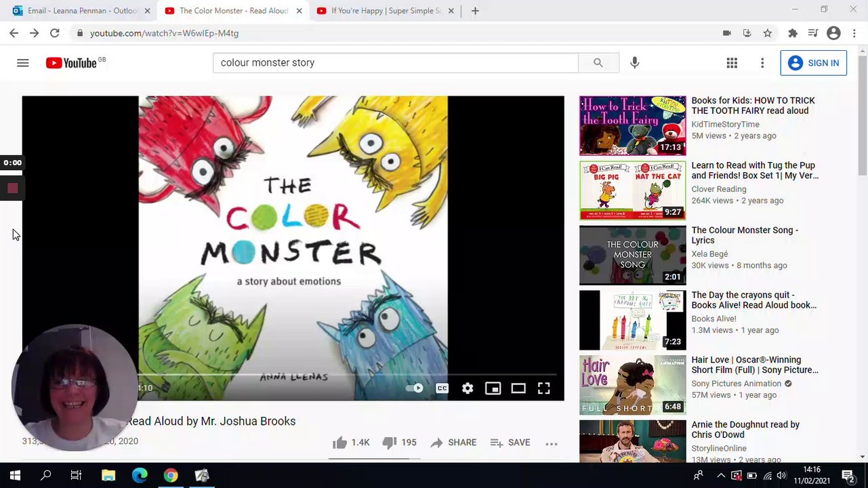868x488 pixels.
Task: Click the SIGN IN button
Action: coord(813,63)
